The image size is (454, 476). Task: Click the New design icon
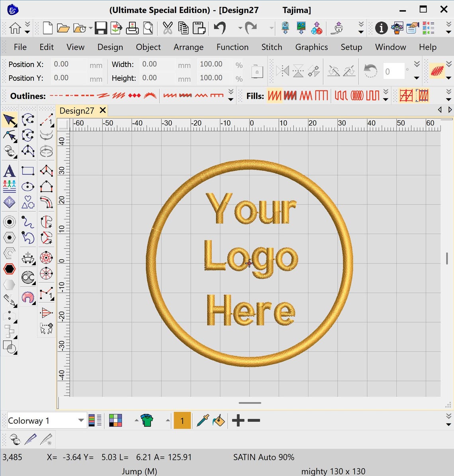[48, 28]
